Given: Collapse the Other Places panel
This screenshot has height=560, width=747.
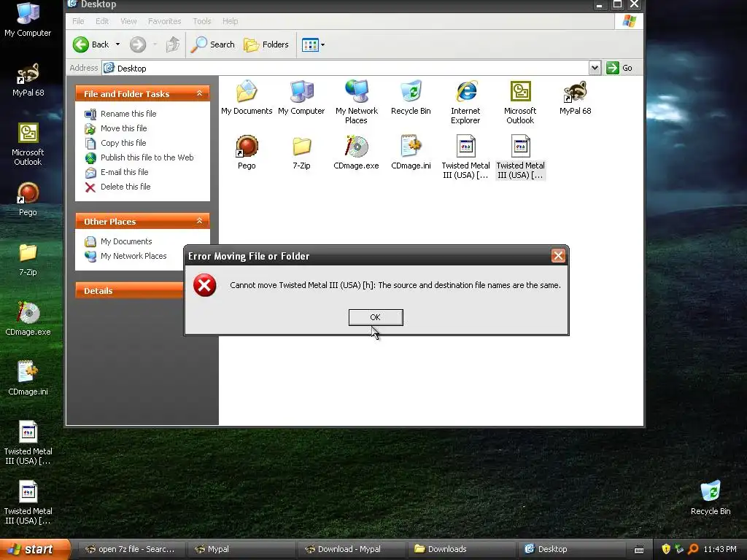Looking at the screenshot, I should click(x=200, y=221).
